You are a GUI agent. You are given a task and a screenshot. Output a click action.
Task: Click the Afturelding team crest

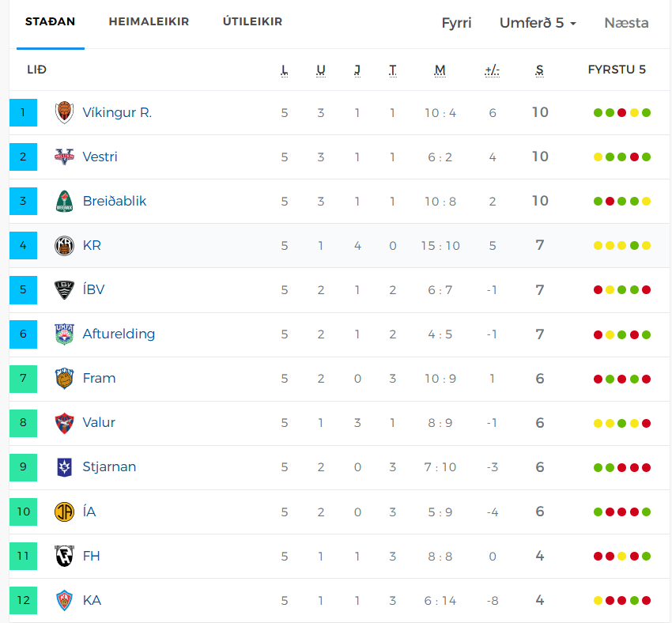click(64, 334)
